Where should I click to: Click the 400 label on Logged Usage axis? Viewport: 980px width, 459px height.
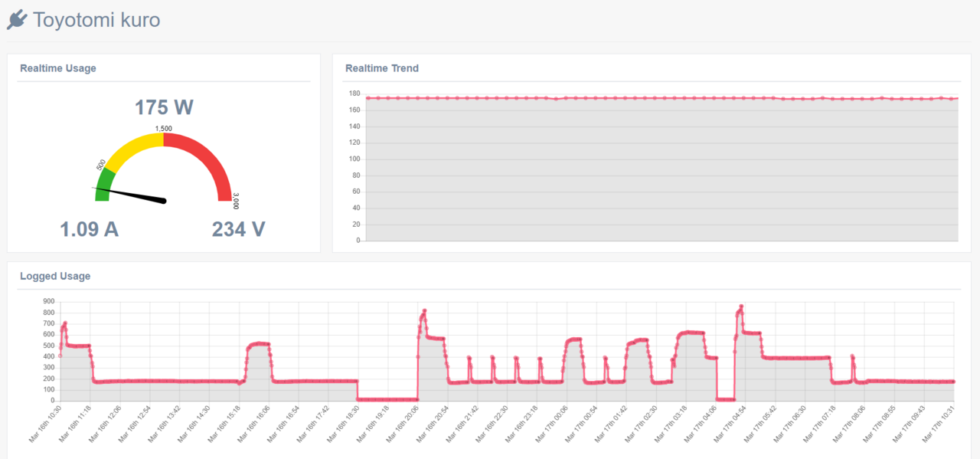(x=49, y=356)
